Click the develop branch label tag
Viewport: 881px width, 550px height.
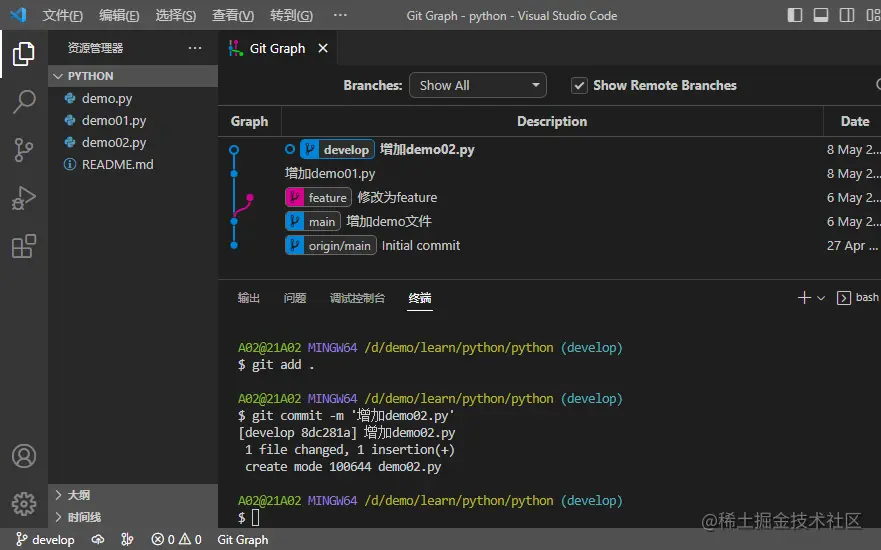coord(337,149)
